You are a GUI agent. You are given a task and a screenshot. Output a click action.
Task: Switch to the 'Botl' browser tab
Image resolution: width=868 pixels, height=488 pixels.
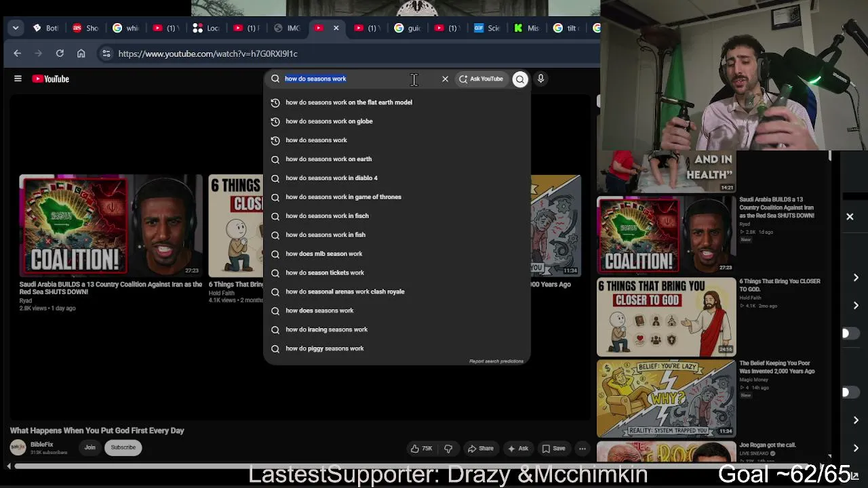click(45, 28)
